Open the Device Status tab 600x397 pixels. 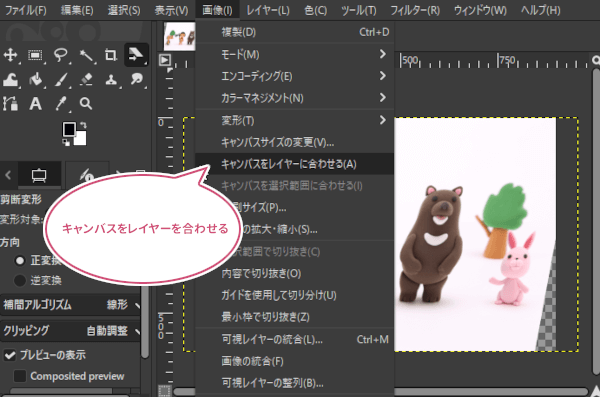pos(87,175)
